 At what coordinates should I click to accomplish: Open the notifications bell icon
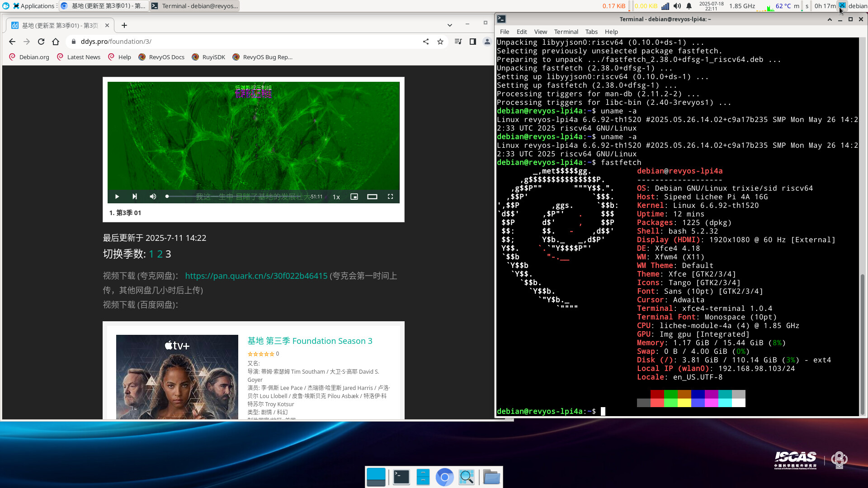(689, 6)
